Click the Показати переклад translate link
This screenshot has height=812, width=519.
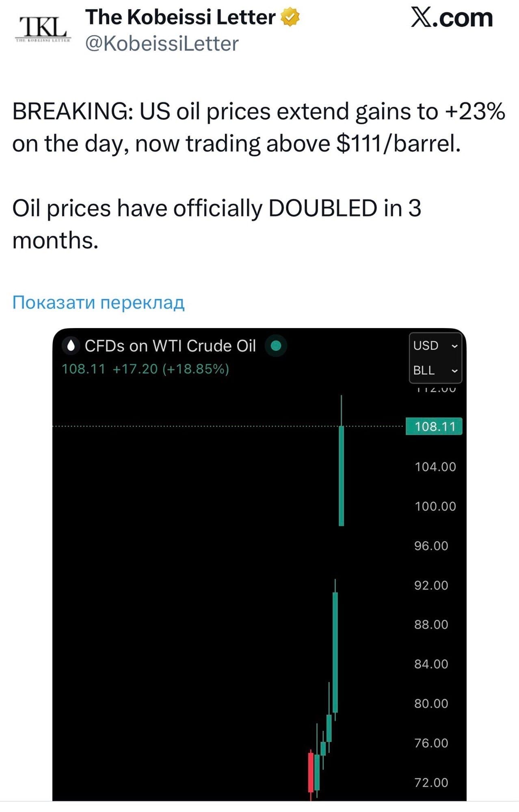pyautogui.click(x=98, y=302)
